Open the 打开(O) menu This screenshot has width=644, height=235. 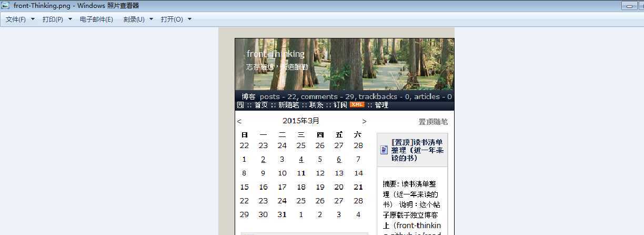tap(172, 19)
